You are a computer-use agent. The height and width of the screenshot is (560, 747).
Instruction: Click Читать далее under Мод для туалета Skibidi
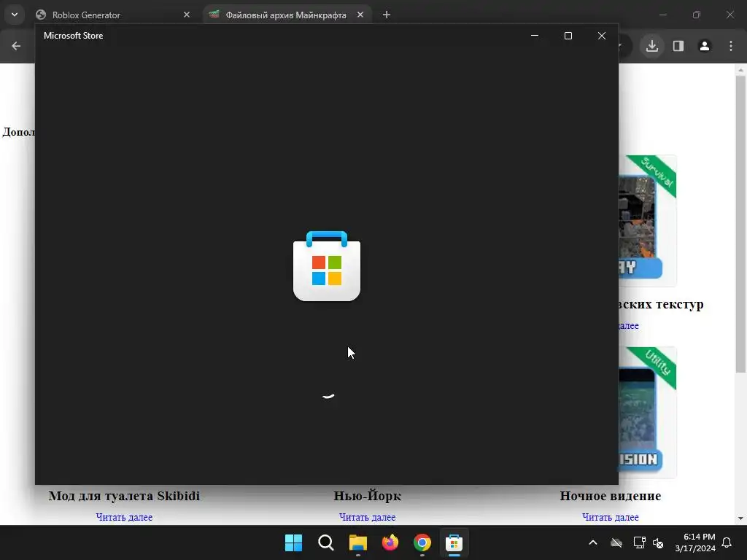124,517
